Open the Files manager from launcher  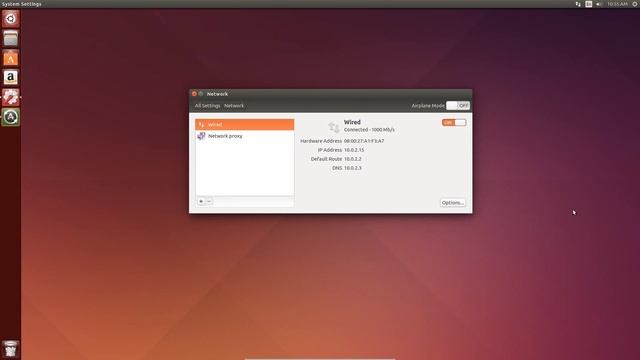pyautogui.click(x=11, y=38)
